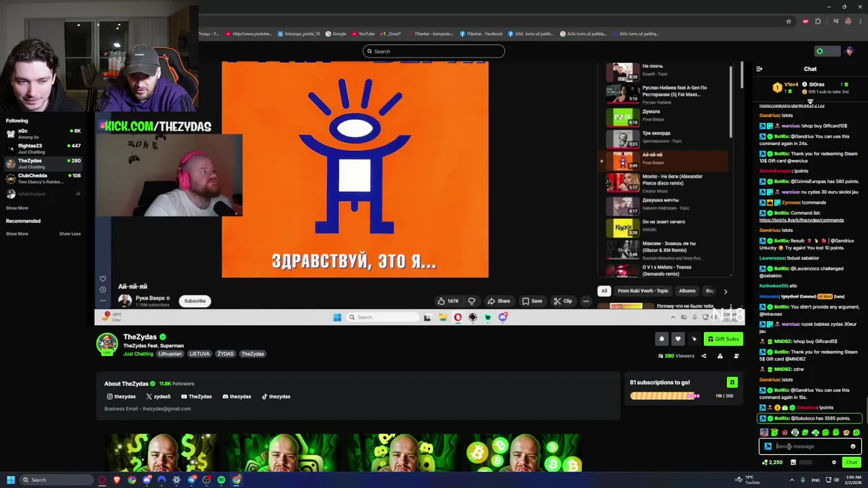The width and height of the screenshot is (868, 488).
Task: Click the Google bookmark in browser bar
Action: click(x=336, y=34)
